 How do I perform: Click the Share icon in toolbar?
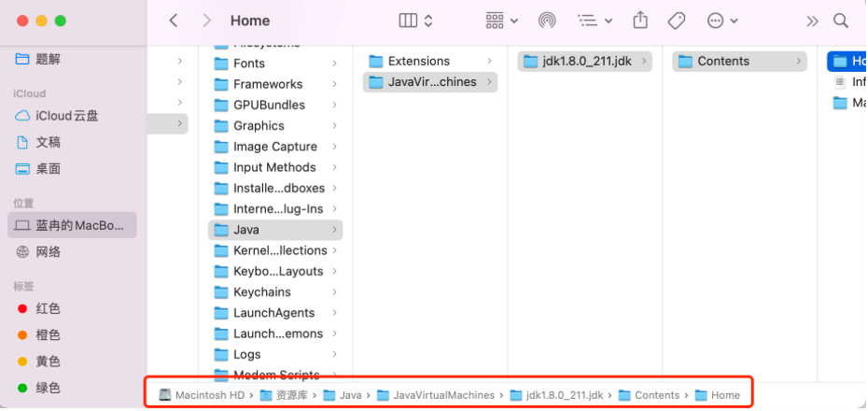(640, 21)
